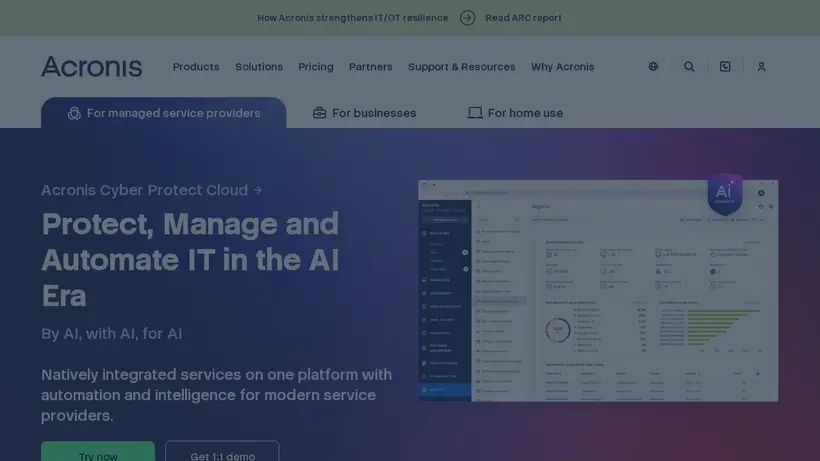Viewport: 820px width, 461px height.
Task: Switch to For home use tab
Action: click(x=515, y=113)
